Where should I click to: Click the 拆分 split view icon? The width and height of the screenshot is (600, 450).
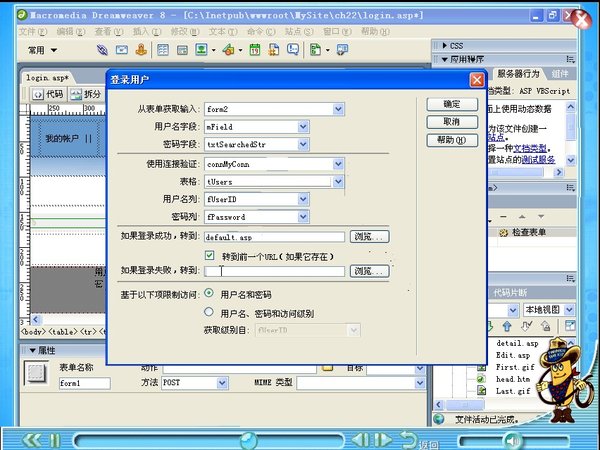88,94
